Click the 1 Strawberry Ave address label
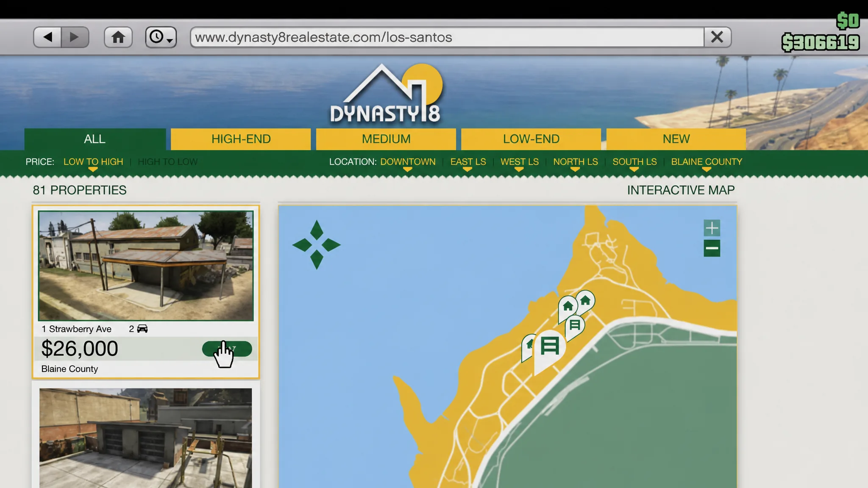Screen dimensions: 868x488 coord(76,329)
